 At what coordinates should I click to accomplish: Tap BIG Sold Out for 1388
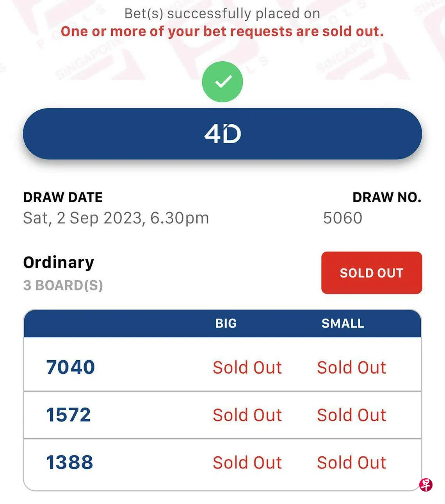[247, 463]
